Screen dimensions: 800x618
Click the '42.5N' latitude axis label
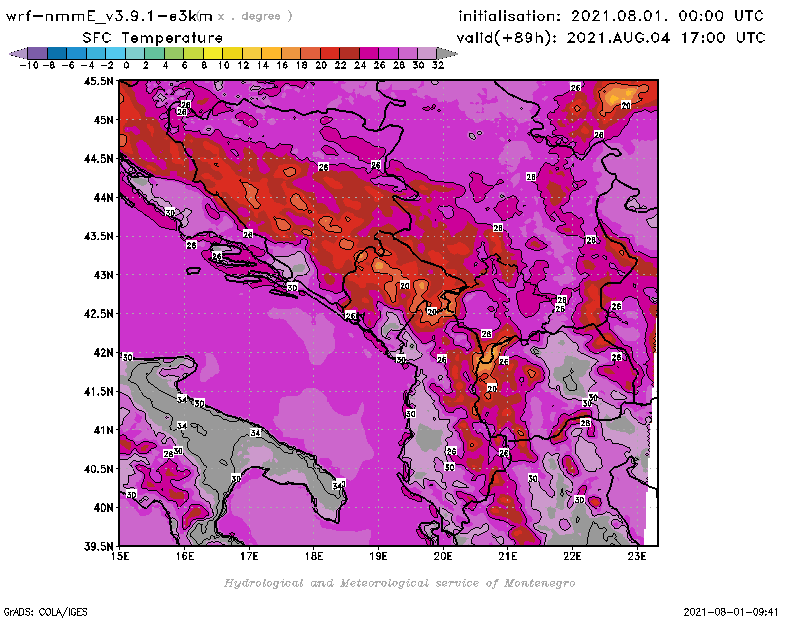click(x=98, y=314)
